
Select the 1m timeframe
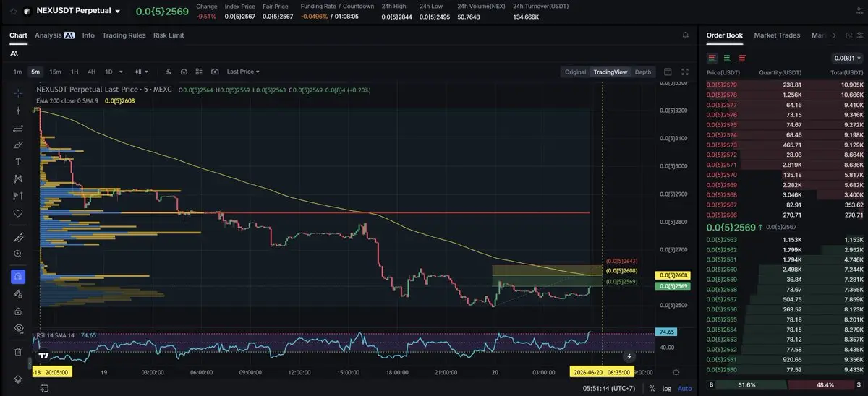pos(17,72)
